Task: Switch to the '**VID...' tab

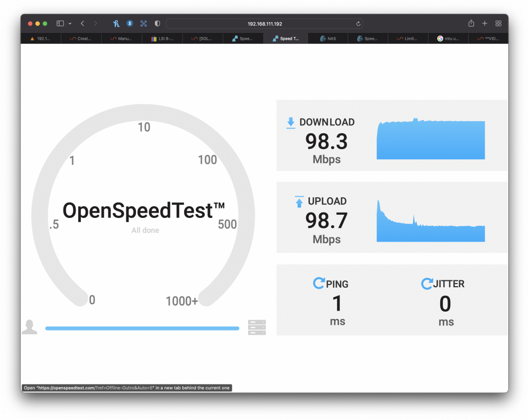Action: pyautogui.click(x=488, y=39)
